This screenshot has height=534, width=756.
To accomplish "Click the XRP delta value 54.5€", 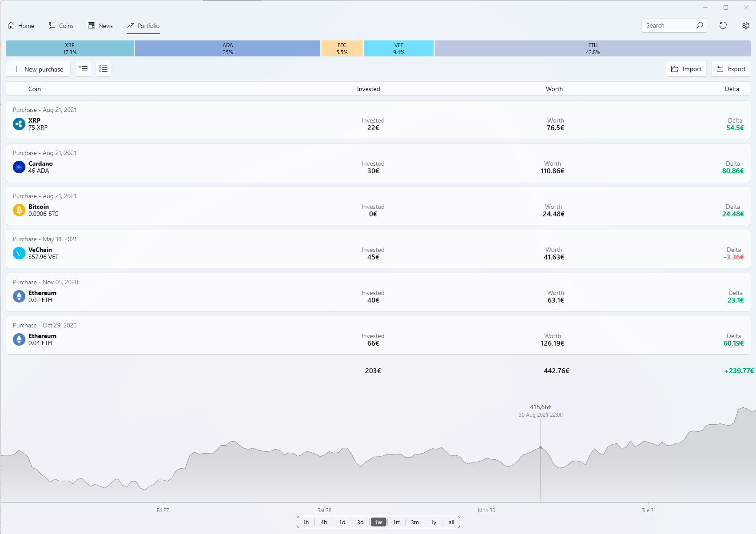I will pos(735,128).
